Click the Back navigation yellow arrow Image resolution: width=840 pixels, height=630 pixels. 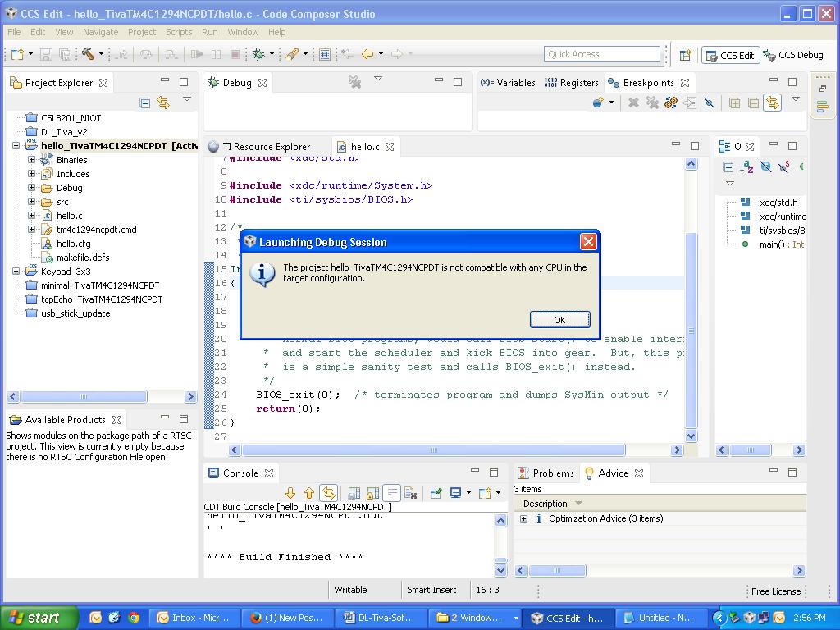click(x=367, y=54)
